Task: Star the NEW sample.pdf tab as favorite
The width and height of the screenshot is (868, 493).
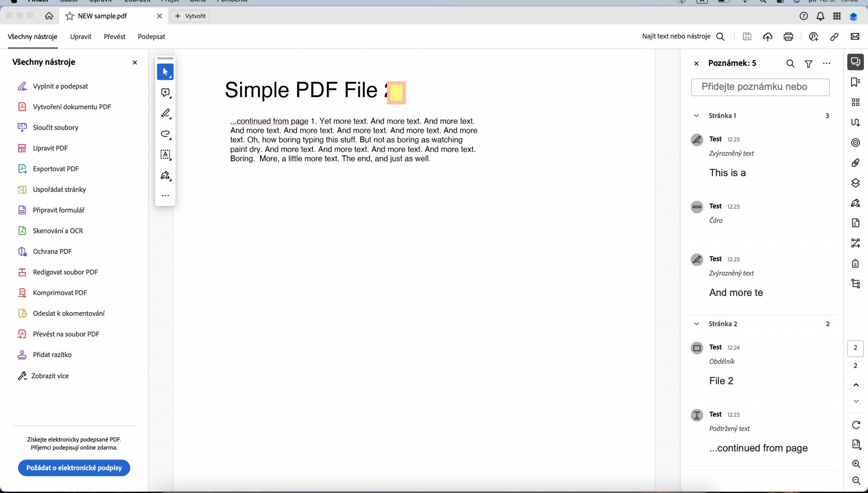Action: 70,16
